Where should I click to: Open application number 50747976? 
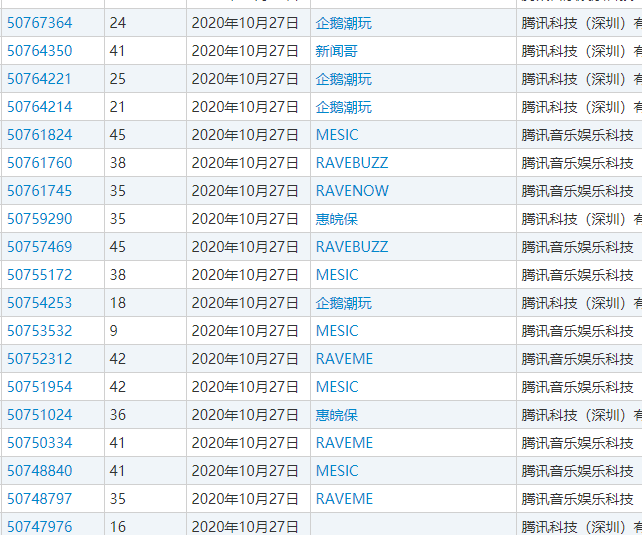tap(40, 527)
